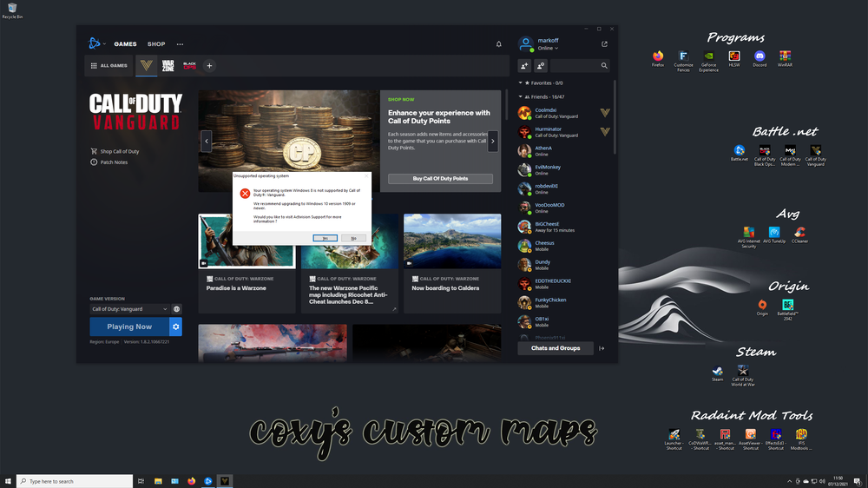
Task: Open Chats and Groups
Action: click(556, 348)
